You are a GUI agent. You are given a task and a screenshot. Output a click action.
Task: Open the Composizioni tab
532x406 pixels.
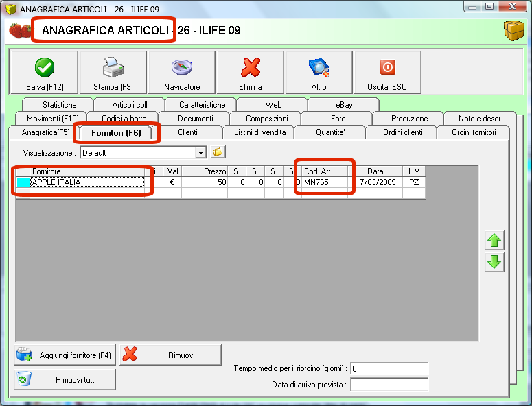click(x=266, y=119)
